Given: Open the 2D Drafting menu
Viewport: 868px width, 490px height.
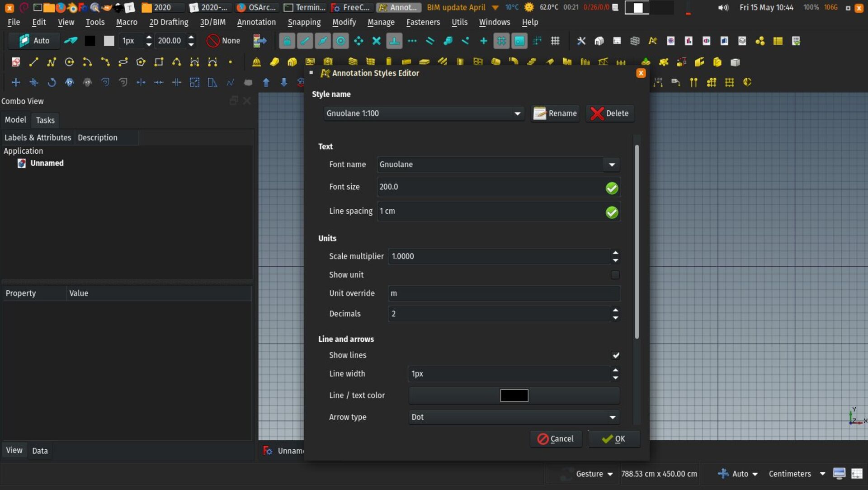Looking at the screenshot, I should point(169,22).
